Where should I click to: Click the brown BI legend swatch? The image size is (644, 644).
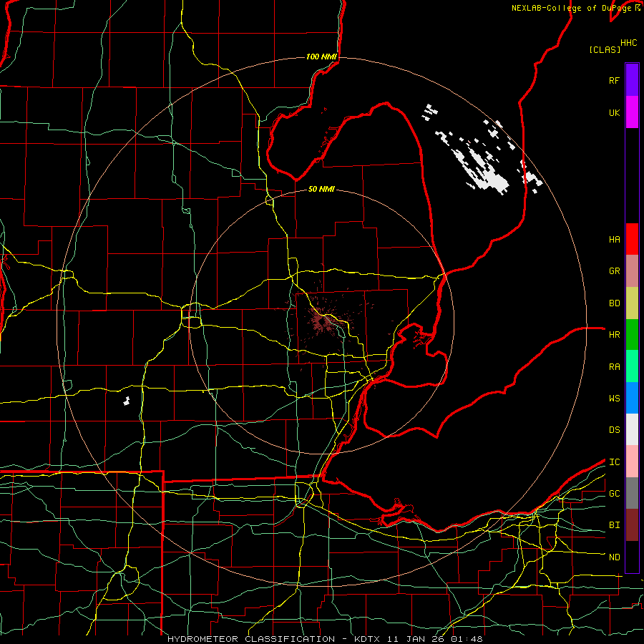pyautogui.click(x=632, y=525)
